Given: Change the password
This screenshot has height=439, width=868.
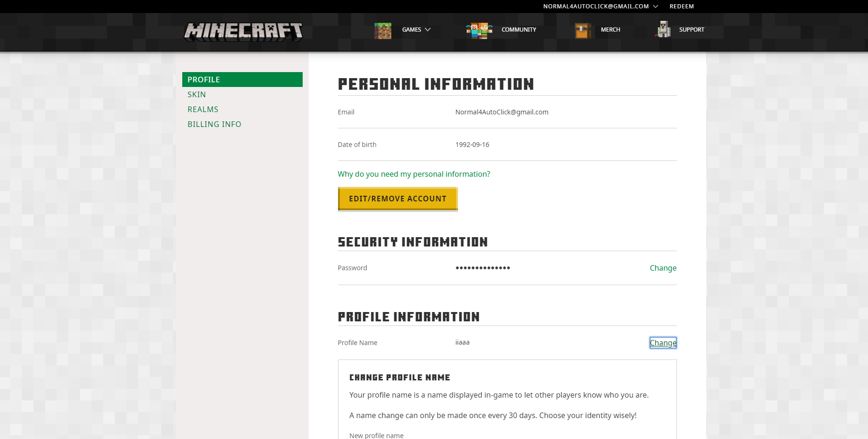Looking at the screenshot, I should [663, 268].
